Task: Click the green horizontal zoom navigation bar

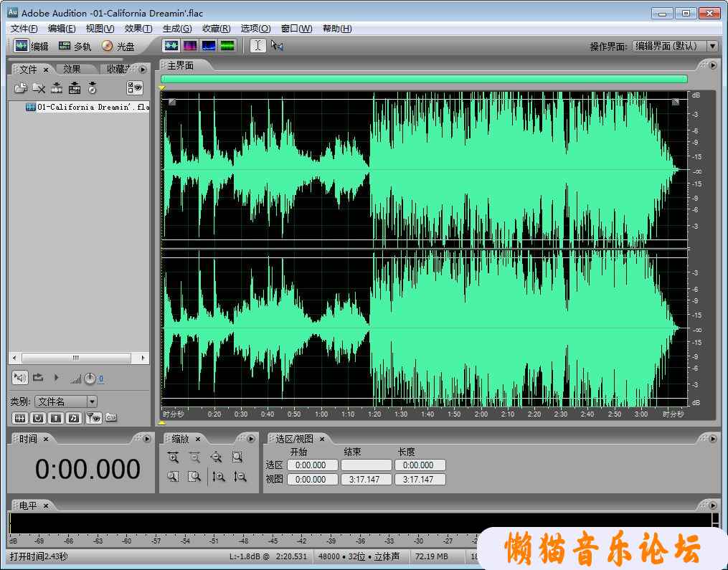Action: [424, 79]
